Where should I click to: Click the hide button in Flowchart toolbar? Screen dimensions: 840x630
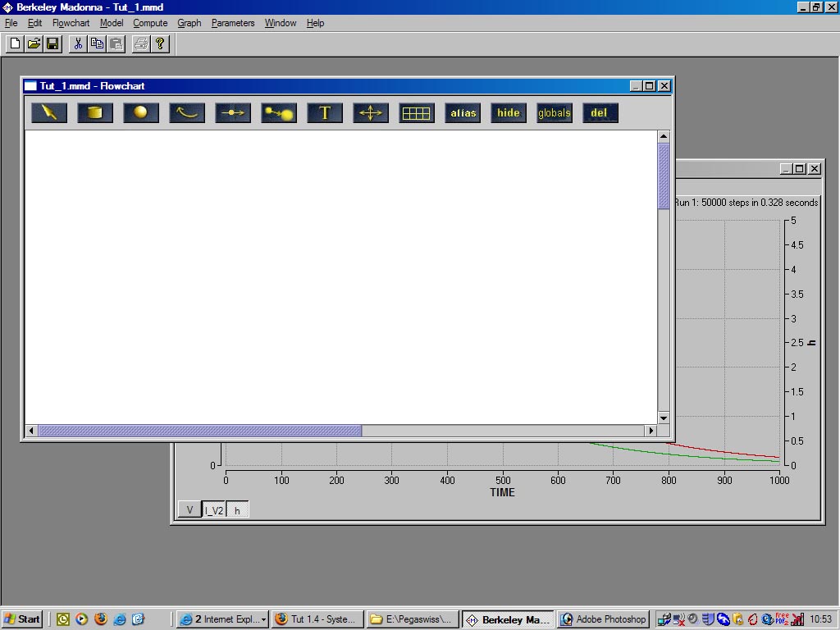coord(509,113)
